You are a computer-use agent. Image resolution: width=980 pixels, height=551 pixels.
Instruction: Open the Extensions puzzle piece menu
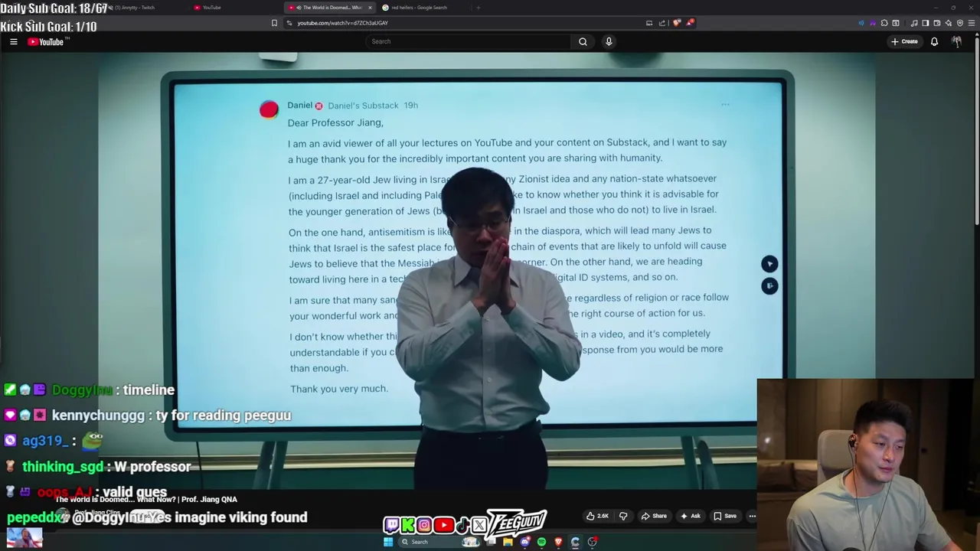pyautogui.click(x=884, y=23)
